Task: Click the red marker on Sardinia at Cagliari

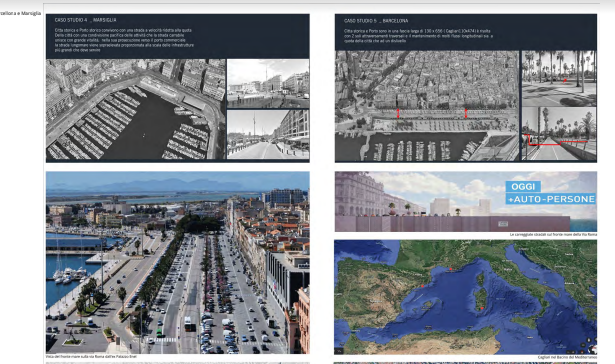Action: [482, 308]
